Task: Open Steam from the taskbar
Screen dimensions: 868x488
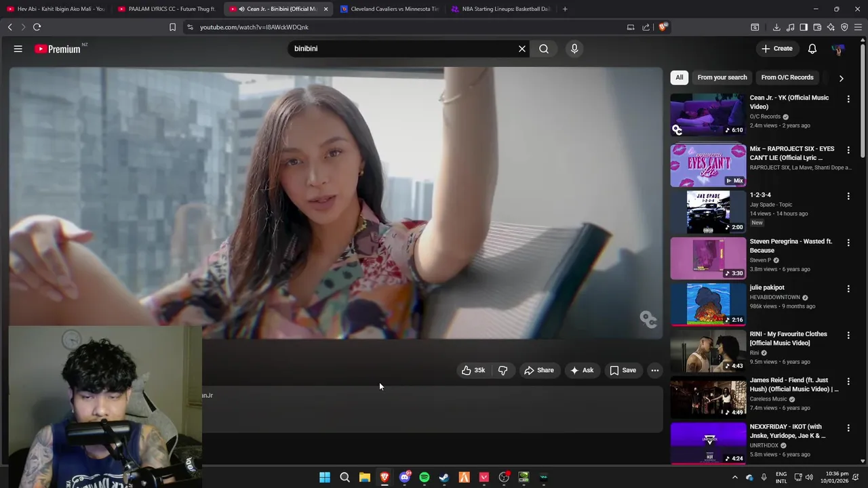Action: click(444, 477)
